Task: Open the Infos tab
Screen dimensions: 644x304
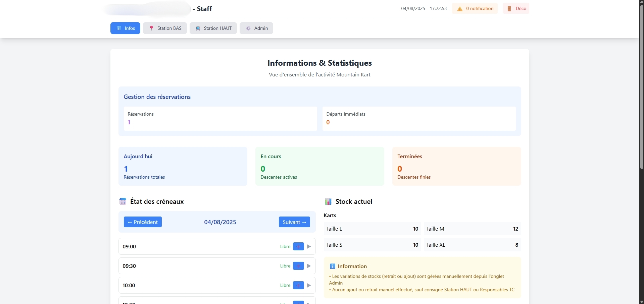Action: (125, 28)
